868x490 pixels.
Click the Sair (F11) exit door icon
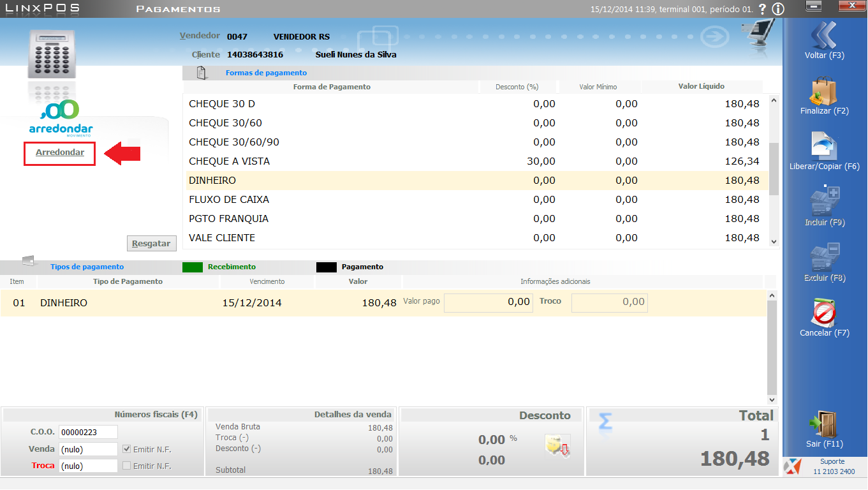click(824, 425)
